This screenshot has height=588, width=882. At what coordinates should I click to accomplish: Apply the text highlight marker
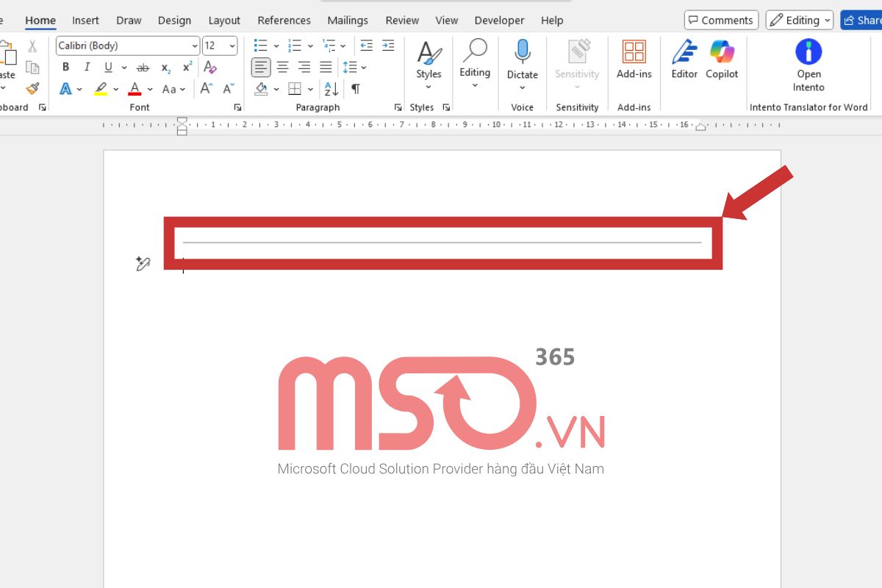(x=101, y=89)
